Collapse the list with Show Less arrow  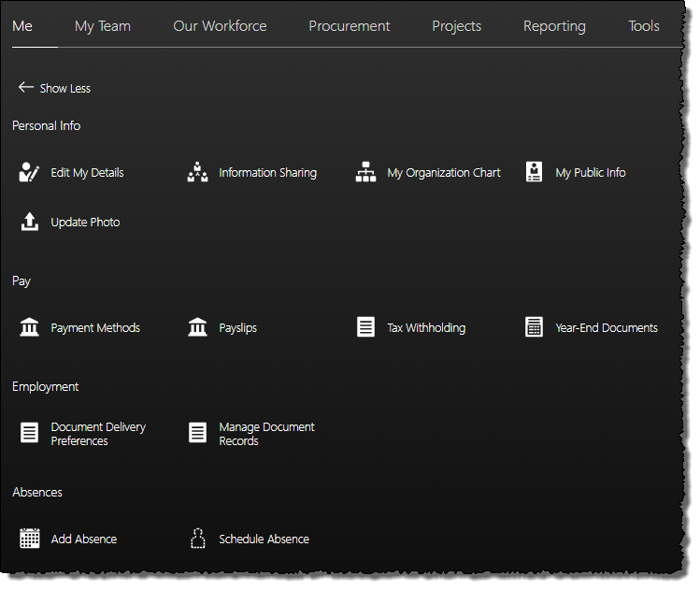[26, 88]
